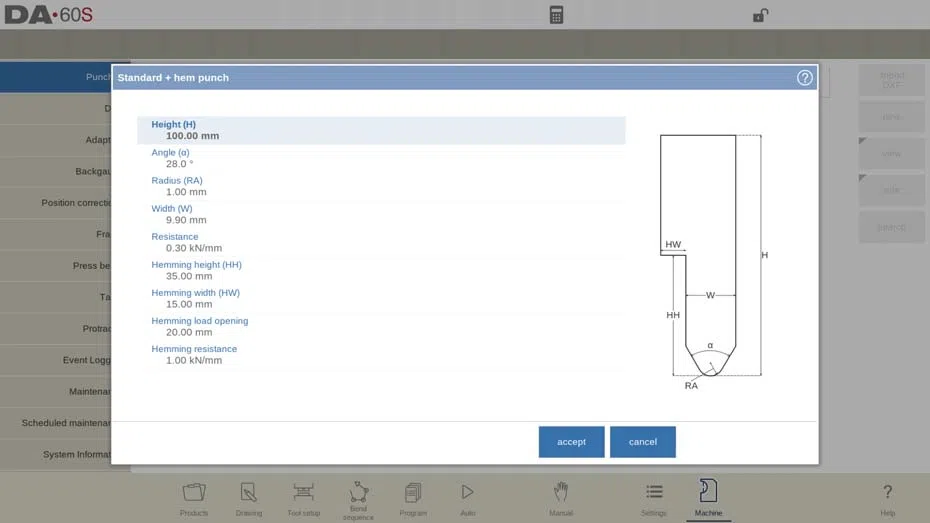Viewport: 930px width, 523px height.
Task: Select Hemming load opening field
Action: click(381, 327)
